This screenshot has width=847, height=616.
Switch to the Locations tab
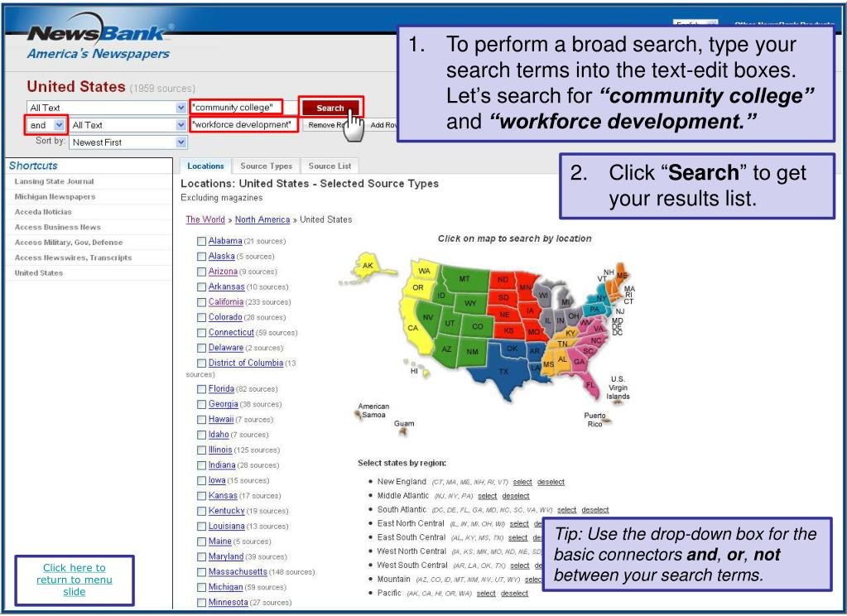click(x=205, y=166)
